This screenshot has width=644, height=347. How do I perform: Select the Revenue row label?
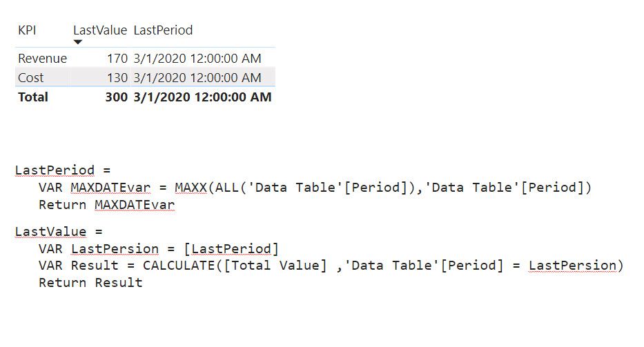coord(42,59)
